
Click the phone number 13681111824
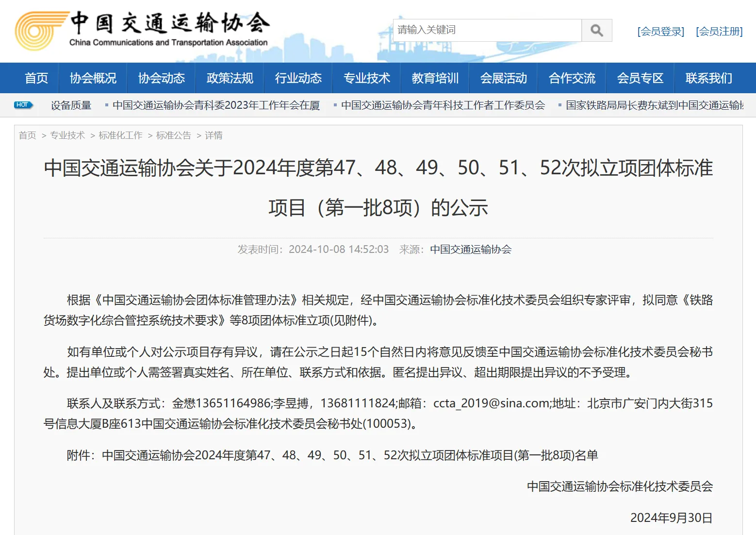pos(359,403)
